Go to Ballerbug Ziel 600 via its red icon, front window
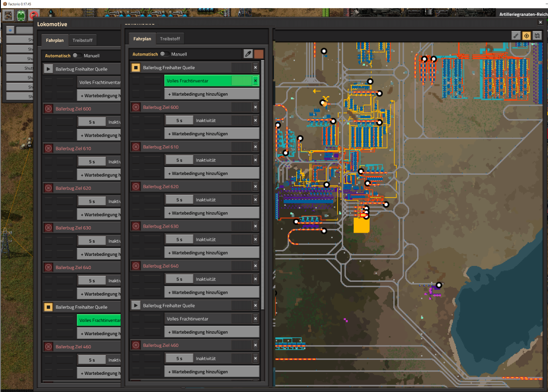 click(136, 107)
